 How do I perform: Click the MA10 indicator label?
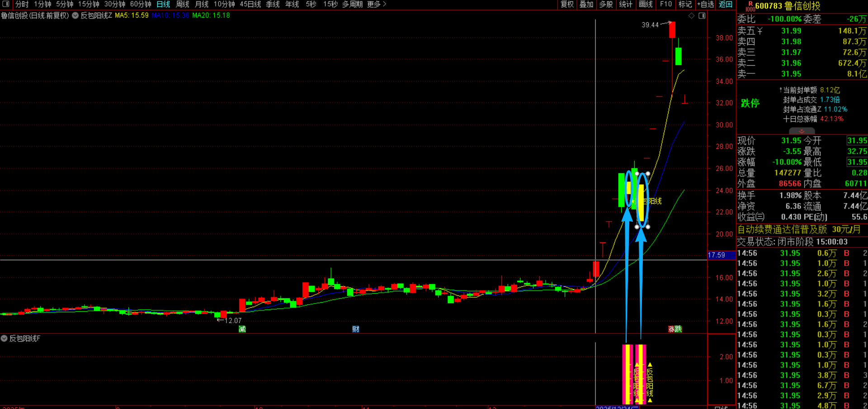pos(170,15)
